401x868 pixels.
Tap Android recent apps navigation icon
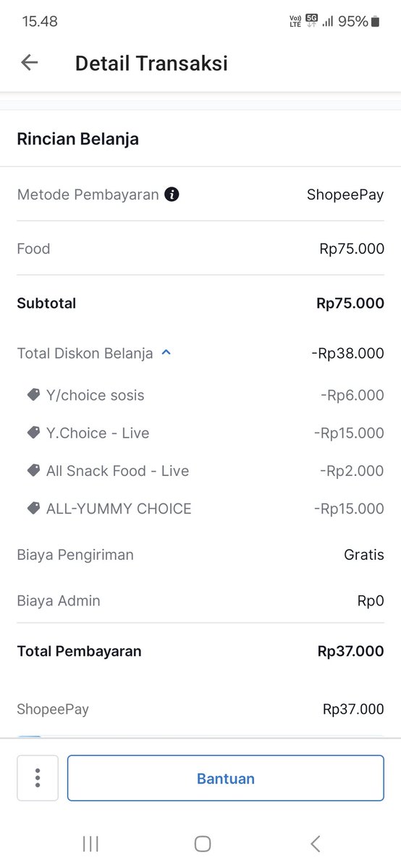point(90,843)
